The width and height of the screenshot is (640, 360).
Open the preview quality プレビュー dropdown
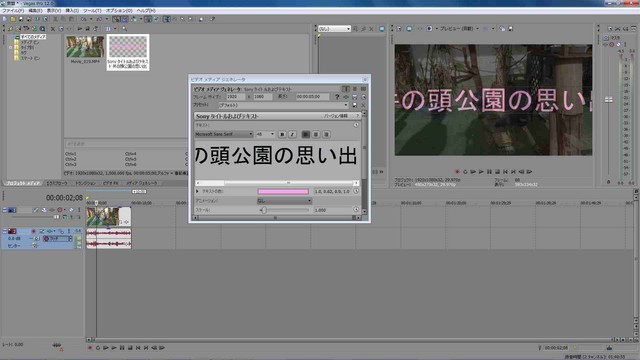(459, 29)
